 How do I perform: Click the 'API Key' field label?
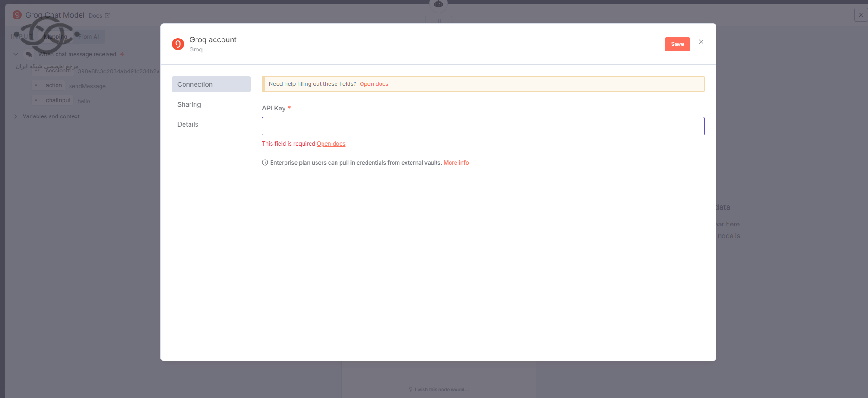pyautogui.click(x=273, y=108)
